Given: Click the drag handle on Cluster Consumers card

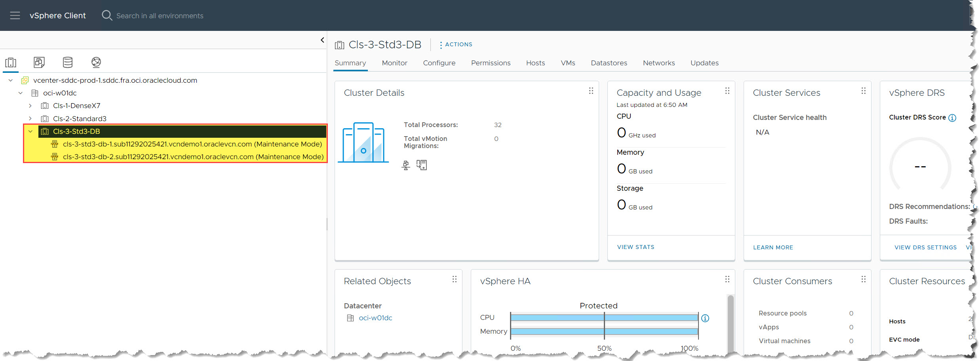Looking at the screenshot, I should (x=864, y=279).
